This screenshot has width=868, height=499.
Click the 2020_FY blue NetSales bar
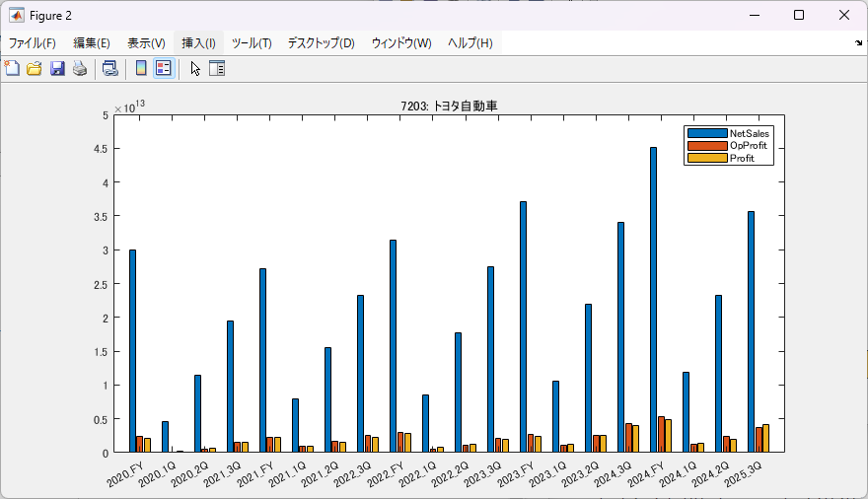[132, 351]
